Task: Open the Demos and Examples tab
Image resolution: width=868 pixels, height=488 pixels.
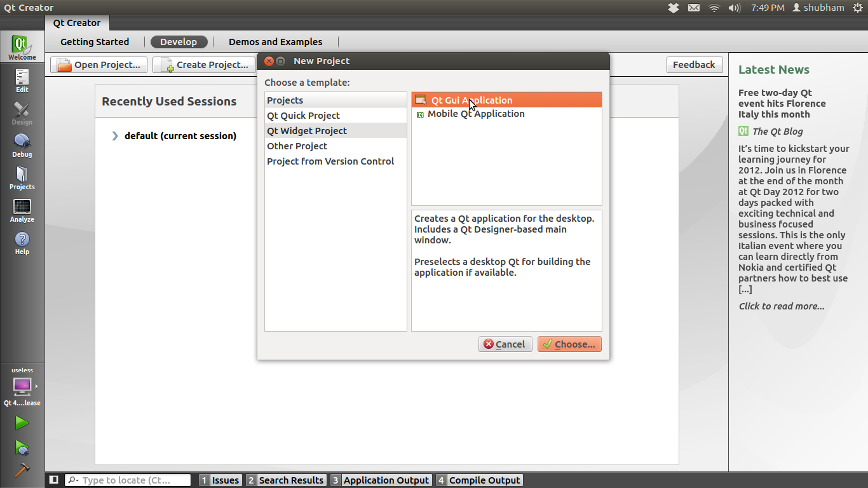Action: [275, 42]
